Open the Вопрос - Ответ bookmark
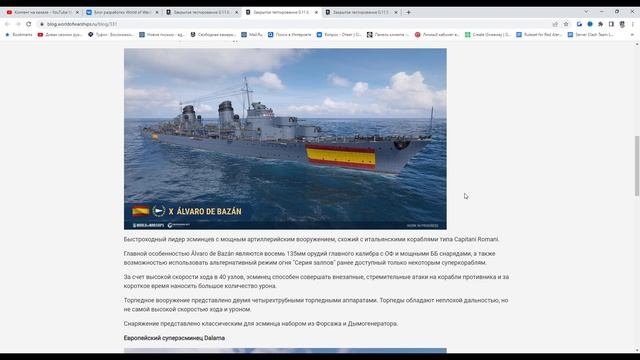This screenshot has width=640, height=360. tap(339, 35)
